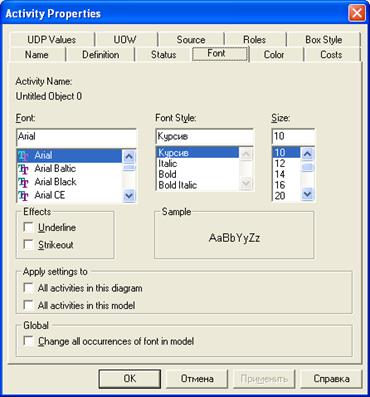Choose Arial Baltic from the font list
The height and width of the screenshot is (397, 370).
(69, 169)
